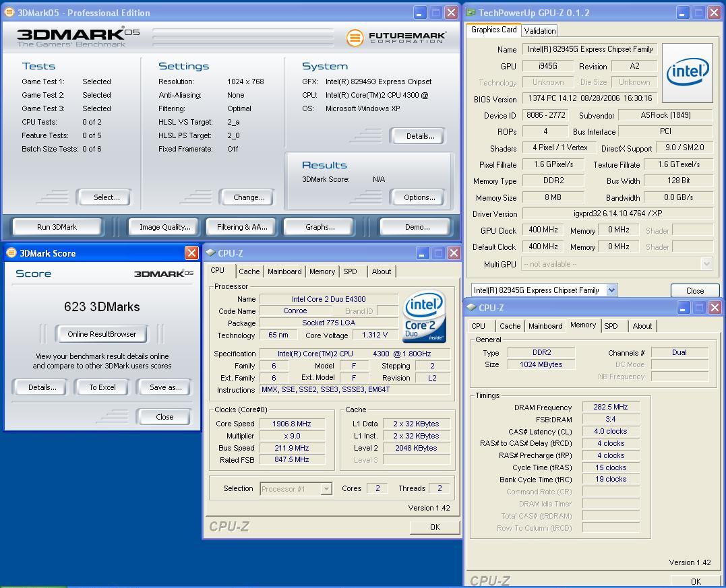The image size is (726, 588).
Task: Select SPD tab in CPU-Z Memory window
Action: [x=611, y=326]
